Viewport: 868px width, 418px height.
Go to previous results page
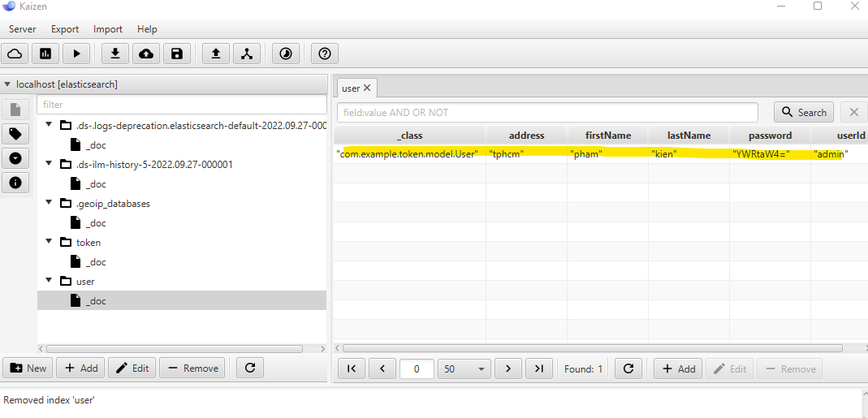pyautogui.click(x=382, y=368)
